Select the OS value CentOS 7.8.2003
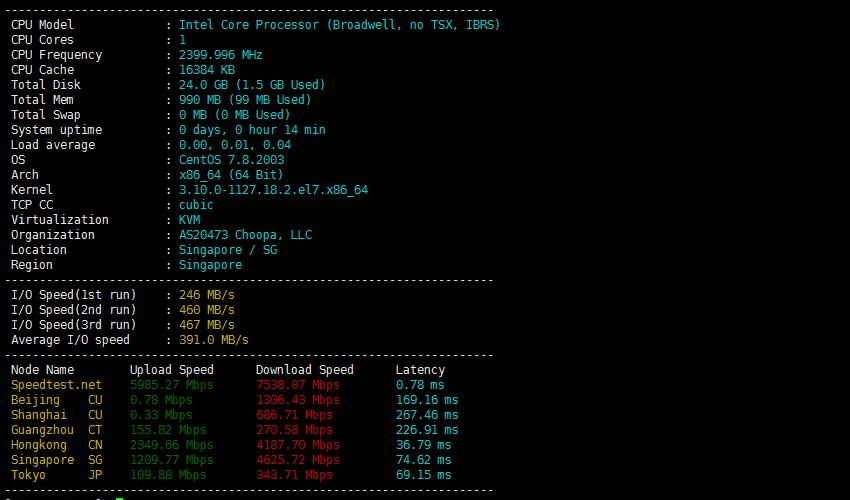The image size is (850, 500). pos(231,160)
